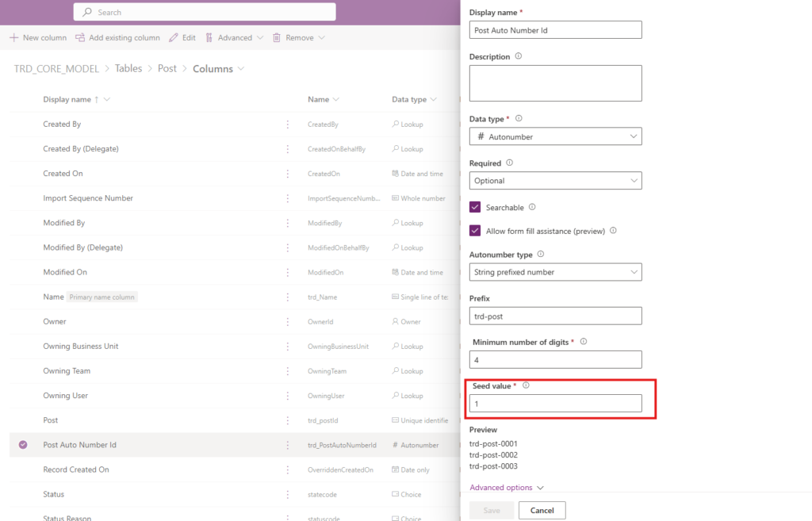
Task: Open more options for Owner row
Action: pyautogui.click(x=288, y=322)
